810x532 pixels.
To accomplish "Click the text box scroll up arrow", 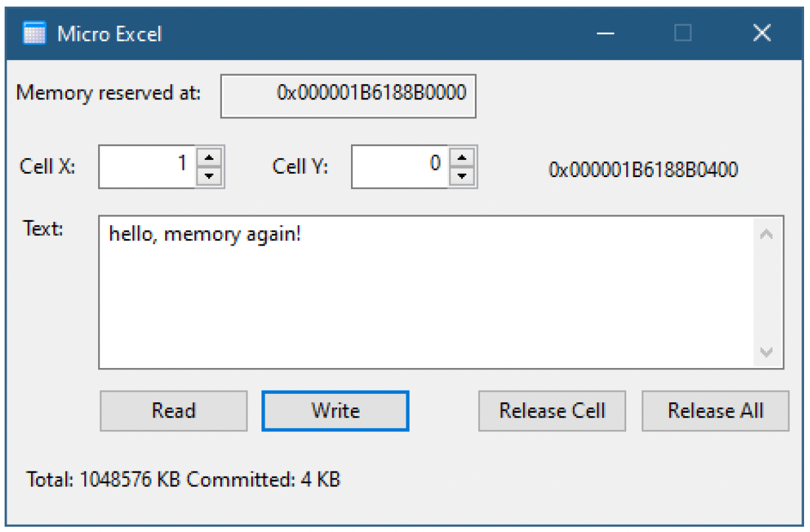I will (x=767, y=234).
